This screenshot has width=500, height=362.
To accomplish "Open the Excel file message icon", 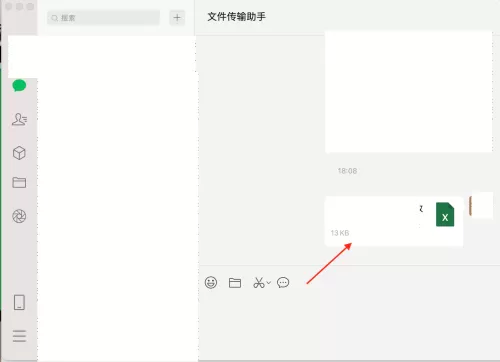I will 445,214.
